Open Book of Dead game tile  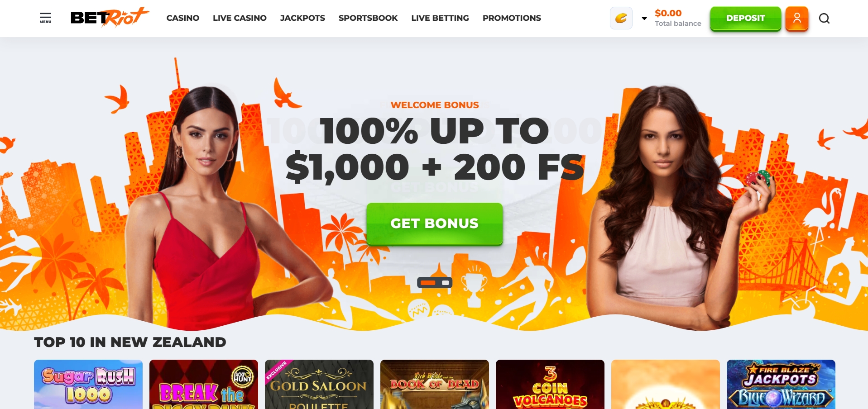(435, 384)
